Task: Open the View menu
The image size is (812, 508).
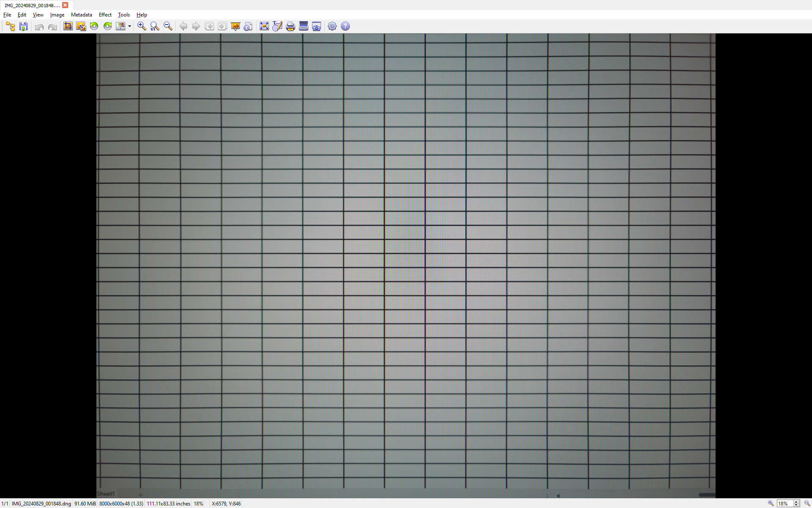Action: (x=38, y=15)
